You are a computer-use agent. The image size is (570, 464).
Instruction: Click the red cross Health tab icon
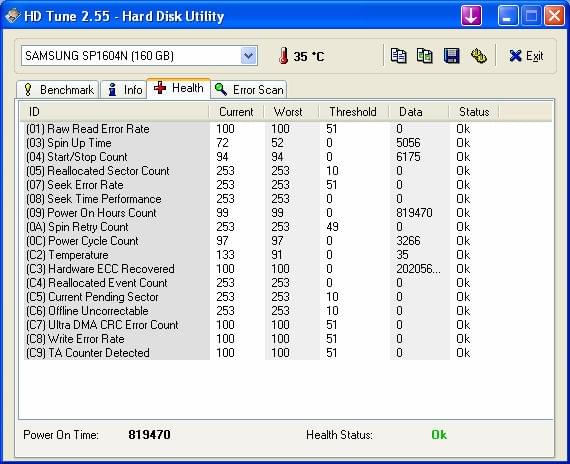[x=160, y=88]
